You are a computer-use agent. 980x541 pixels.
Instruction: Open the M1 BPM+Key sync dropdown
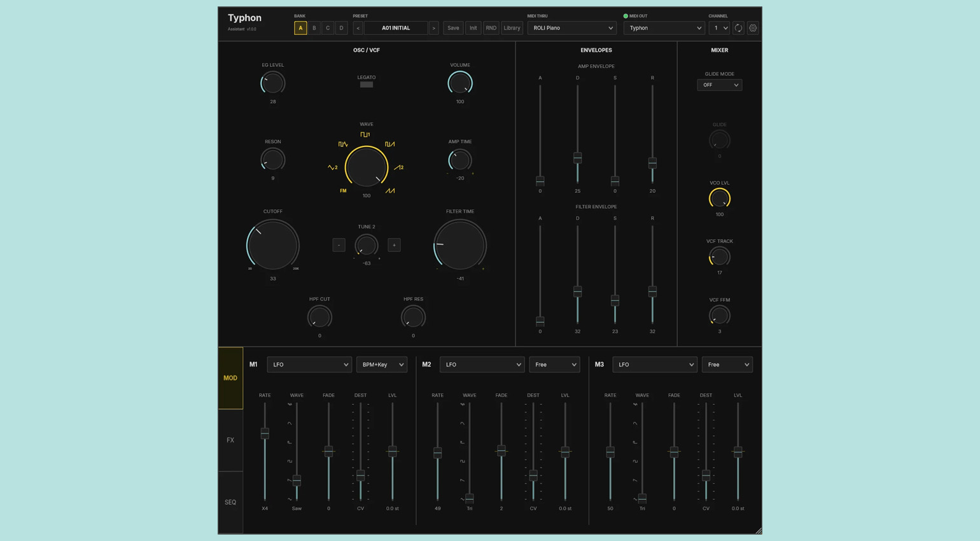tap(382, 365)
